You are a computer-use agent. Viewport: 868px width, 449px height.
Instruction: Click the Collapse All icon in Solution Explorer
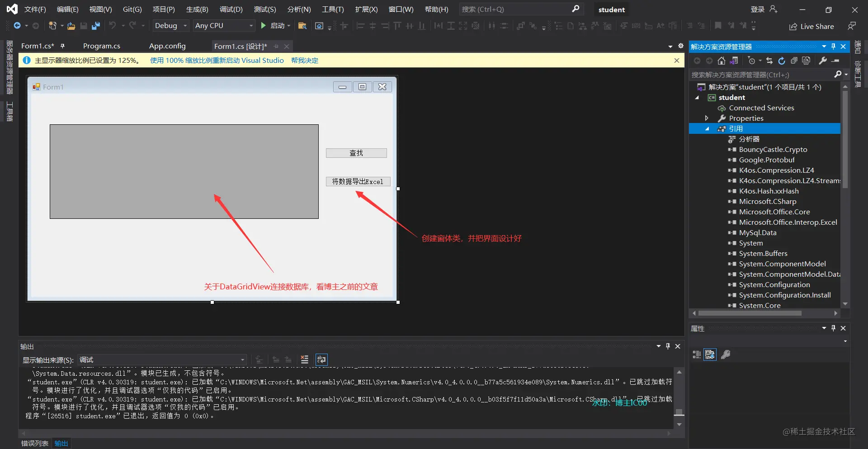click(794, 61)
